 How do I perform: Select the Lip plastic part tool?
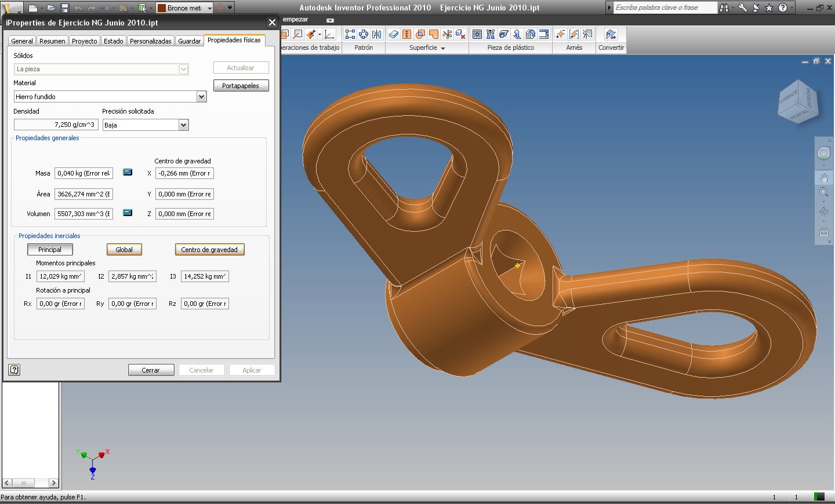pyautogui.click(x=544, y=34)
